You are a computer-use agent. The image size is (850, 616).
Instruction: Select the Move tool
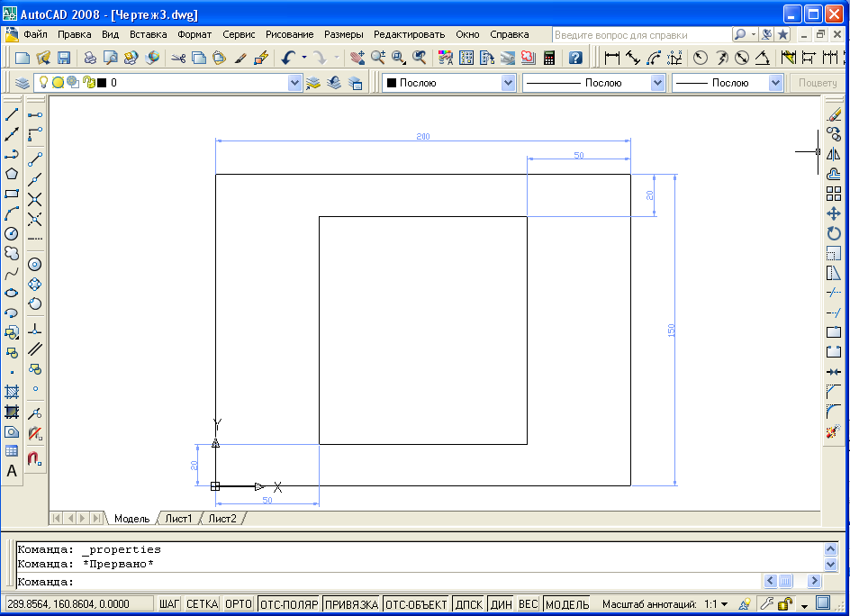click(834, 213)
